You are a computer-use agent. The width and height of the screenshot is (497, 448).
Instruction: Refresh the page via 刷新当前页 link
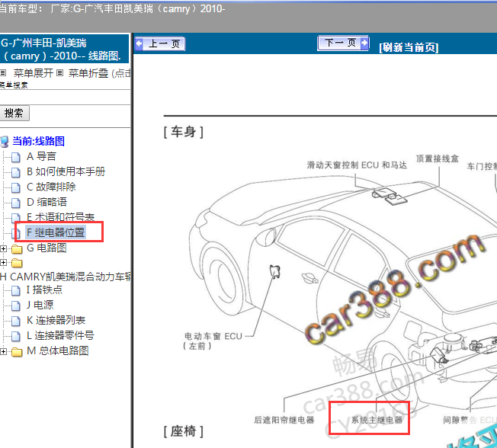[x=409, y=47]
